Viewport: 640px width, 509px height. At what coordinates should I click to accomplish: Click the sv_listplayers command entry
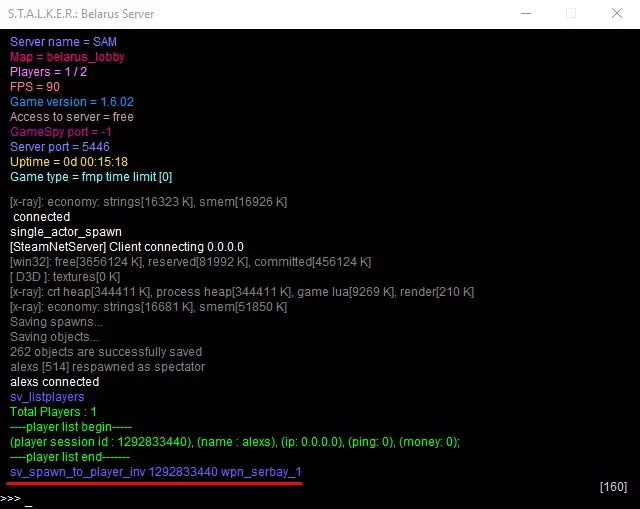tap(47, 397)
